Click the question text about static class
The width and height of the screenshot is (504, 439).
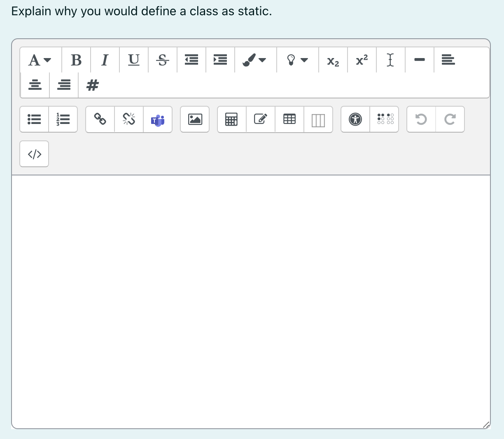coord(142,11)
